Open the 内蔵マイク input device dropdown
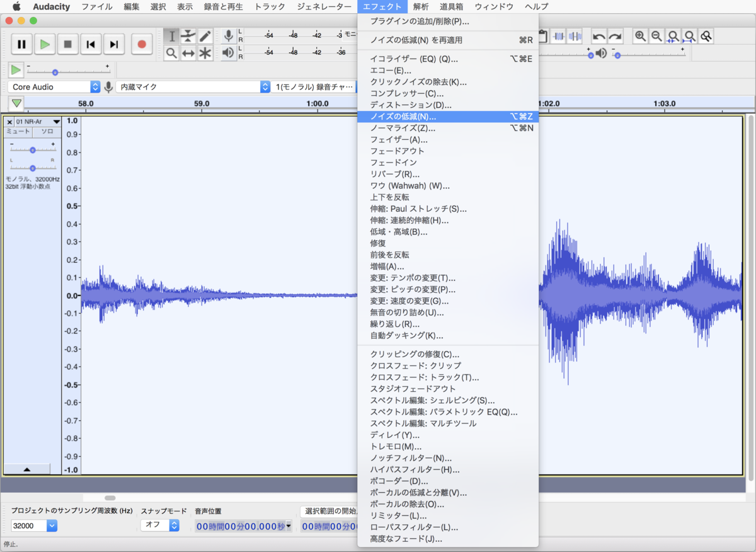Screen dimensions: 756x552 pyautogui.click(x=193, y=87)
